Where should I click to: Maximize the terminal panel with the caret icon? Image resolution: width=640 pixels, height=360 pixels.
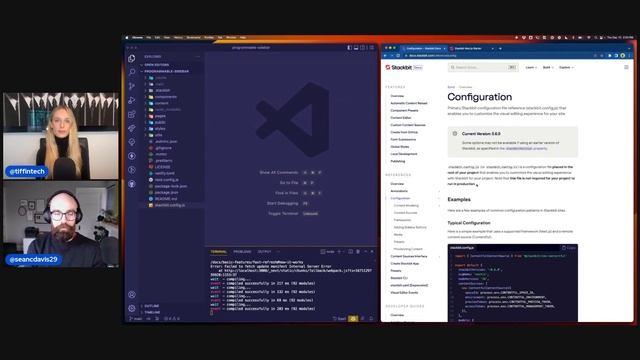click(x=365, y=252)
